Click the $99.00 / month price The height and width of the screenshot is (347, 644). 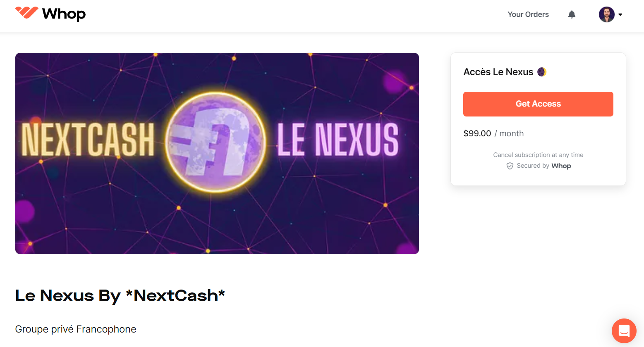(493, 133)
